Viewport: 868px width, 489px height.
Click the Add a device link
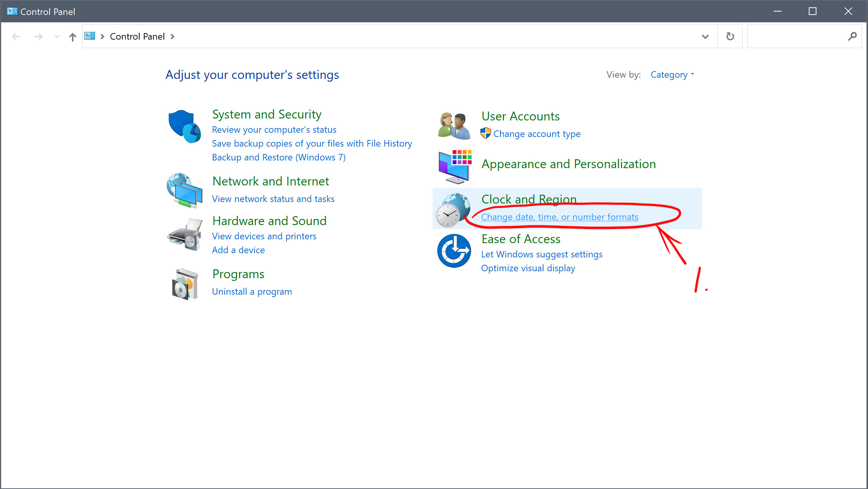(238, 250)
